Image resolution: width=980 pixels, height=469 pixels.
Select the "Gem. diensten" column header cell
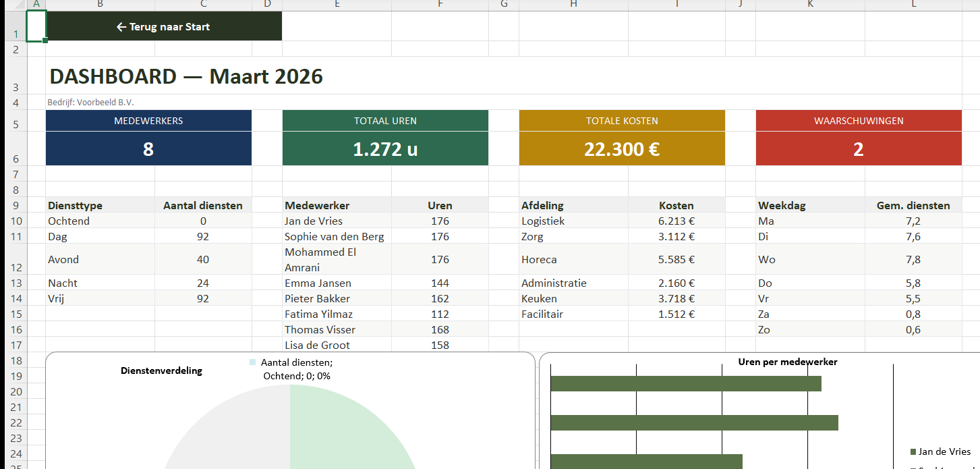914,204
